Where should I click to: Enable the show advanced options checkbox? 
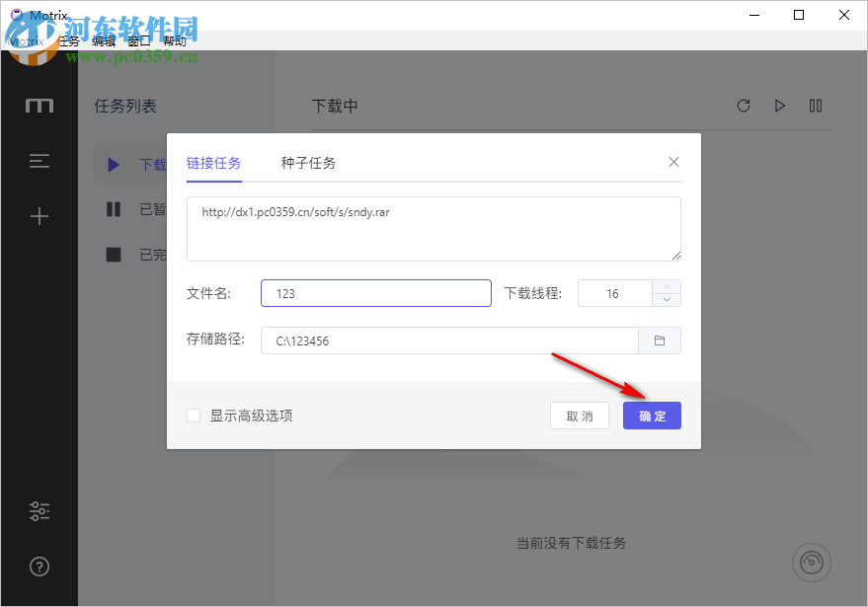pyautogui.click(x=194, y=416)
